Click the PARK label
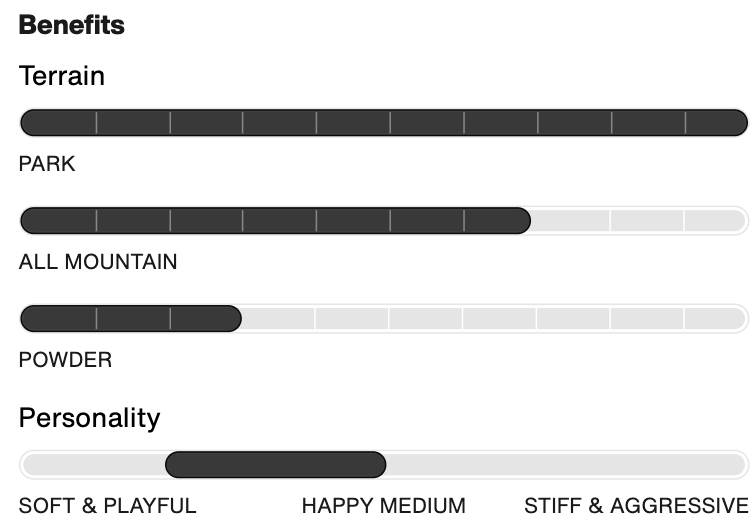This screenshot has width=752, height=528. pyautogui.click(x=47, y=164)
